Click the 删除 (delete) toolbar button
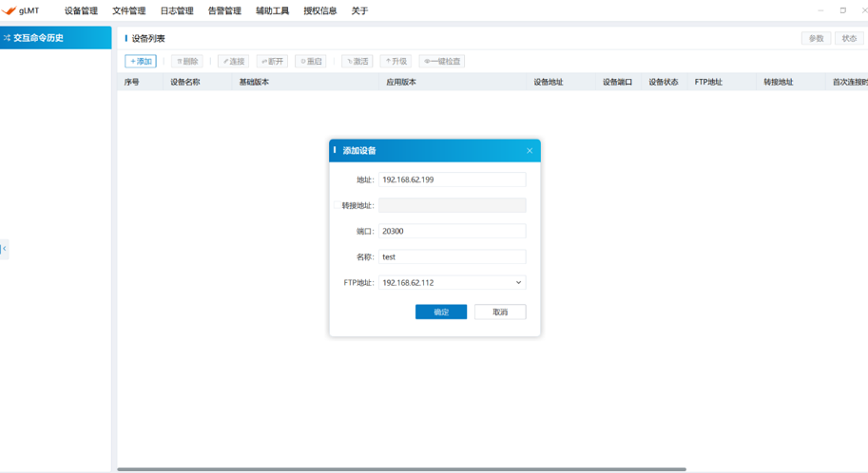Image resolution: width=868 pixels, height=473 pixels. pyautogui.click(x=186, y=62)
